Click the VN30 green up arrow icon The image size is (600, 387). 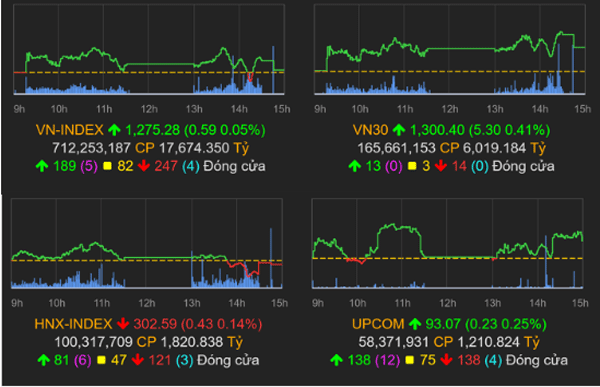[x=399, y=130]
